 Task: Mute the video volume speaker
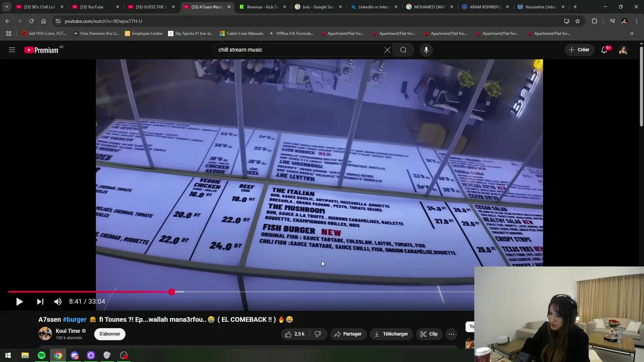[58, 302]
